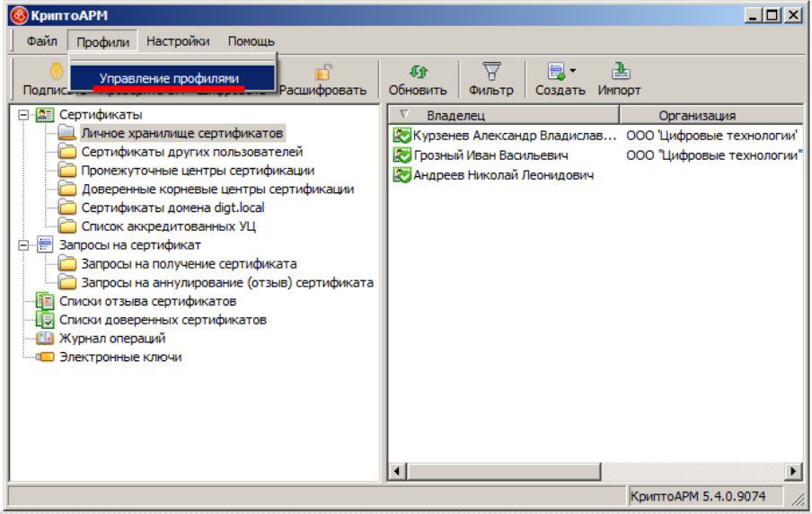This screenshot has width=812, height=514.
Task: Click ООО 'Цифровые технологии' in Курзенев row
Action: 712,136
